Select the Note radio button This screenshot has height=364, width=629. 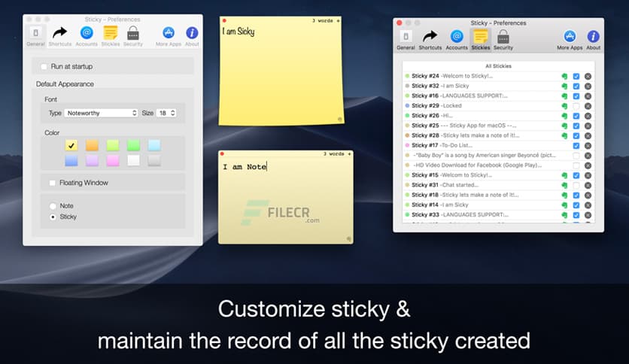53,206
